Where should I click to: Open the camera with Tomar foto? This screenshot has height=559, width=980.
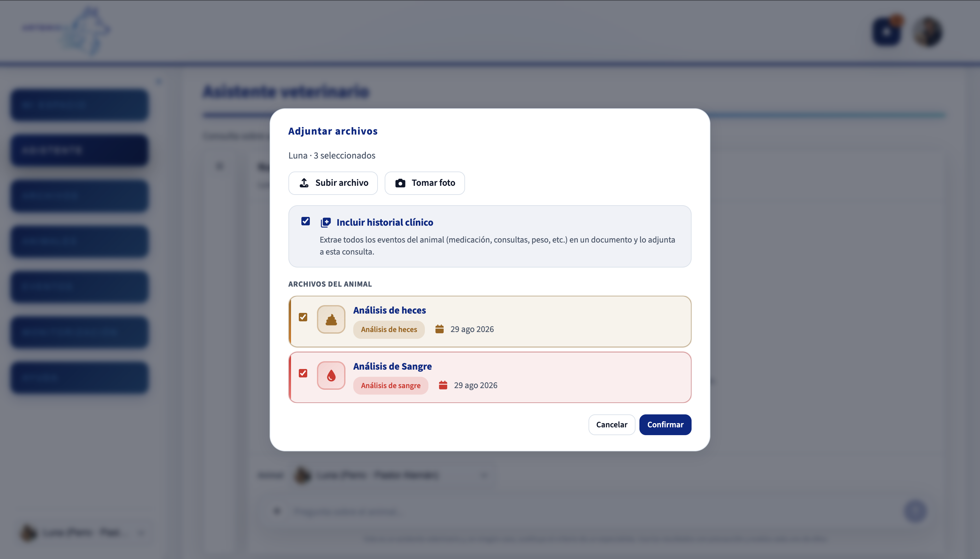click(425, 183)
